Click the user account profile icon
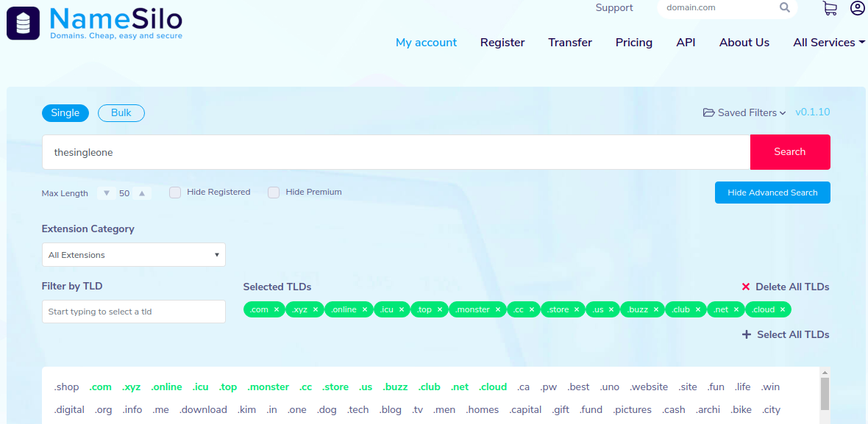 tap(857, 8)
